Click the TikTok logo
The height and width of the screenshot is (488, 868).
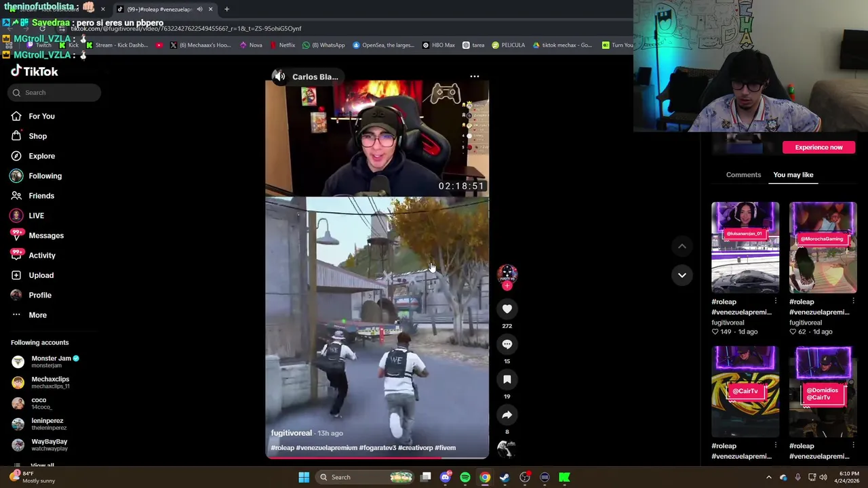pos(34,71)
